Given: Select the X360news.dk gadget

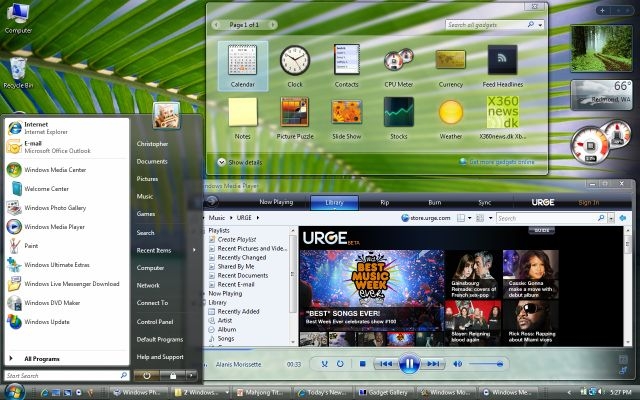Looking at the screenshot, I should (502, 118).
